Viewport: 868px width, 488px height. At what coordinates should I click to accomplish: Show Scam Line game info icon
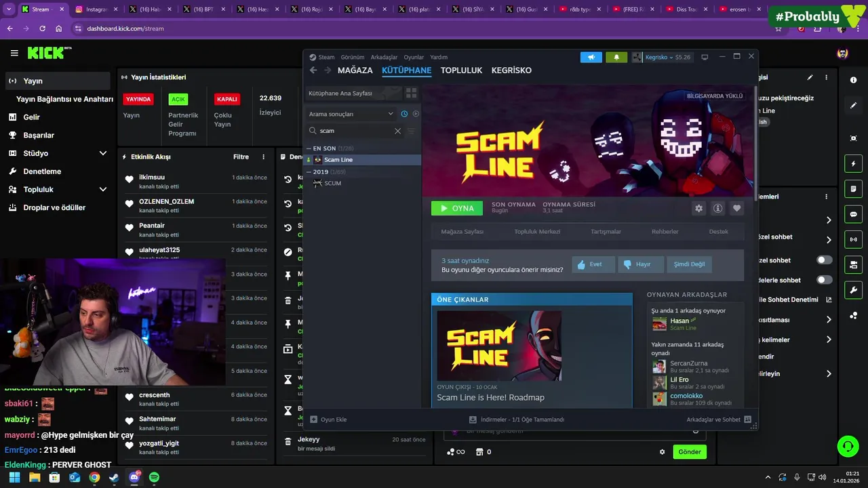point(717,208)
